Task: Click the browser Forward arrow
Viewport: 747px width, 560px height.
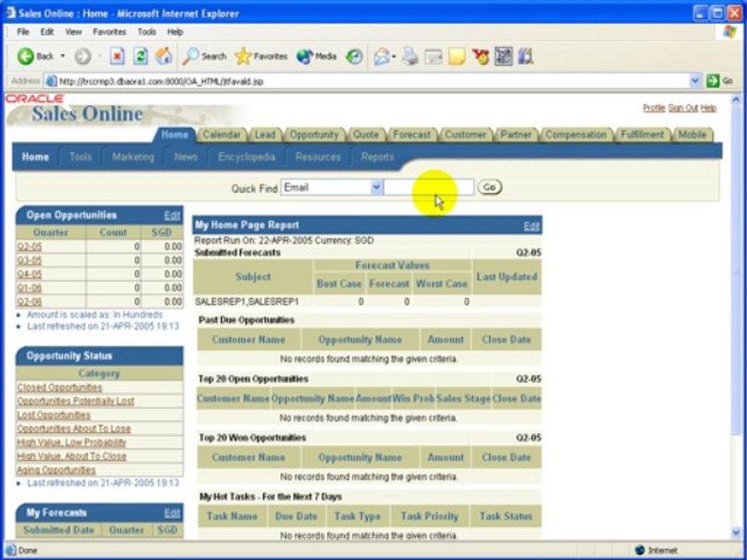Action: tap(83, 56)
